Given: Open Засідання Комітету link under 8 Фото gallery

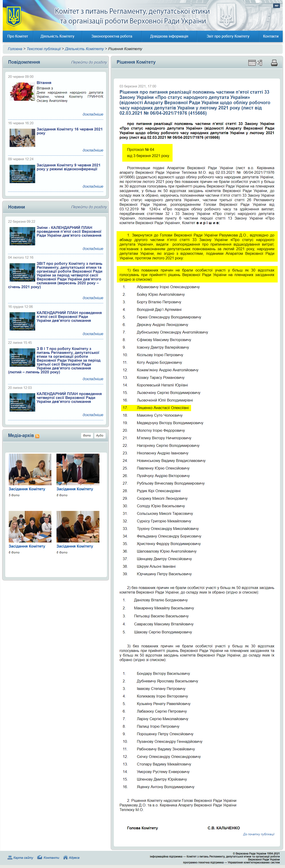Looking at the screenshot, I should click(x=75, y=489).
